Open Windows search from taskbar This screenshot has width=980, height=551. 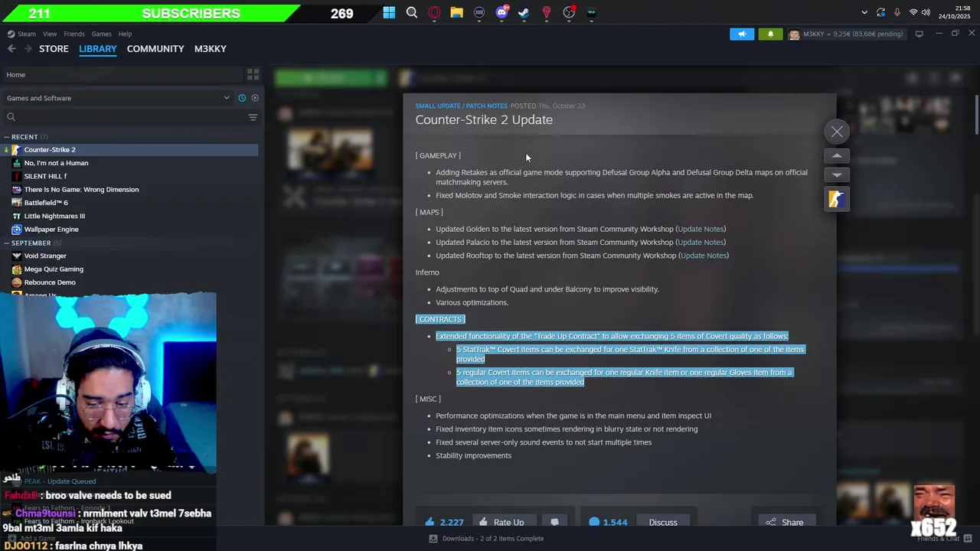412,12
